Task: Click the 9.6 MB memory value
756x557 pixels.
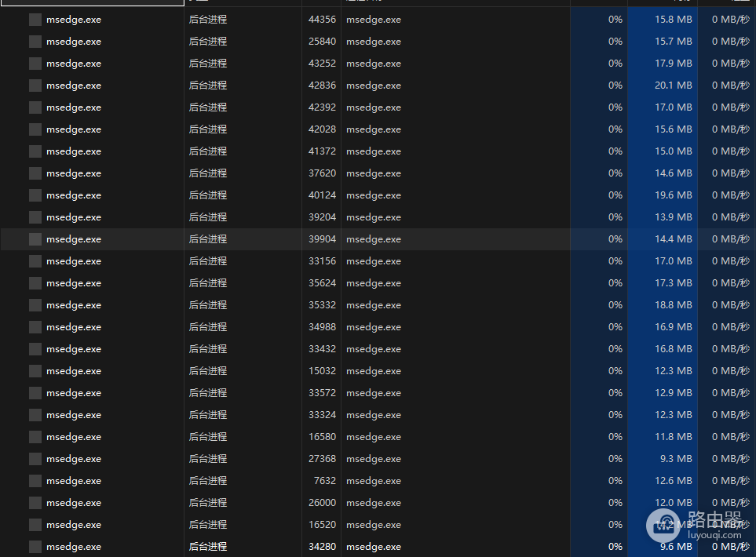Action: pos(676,547)
